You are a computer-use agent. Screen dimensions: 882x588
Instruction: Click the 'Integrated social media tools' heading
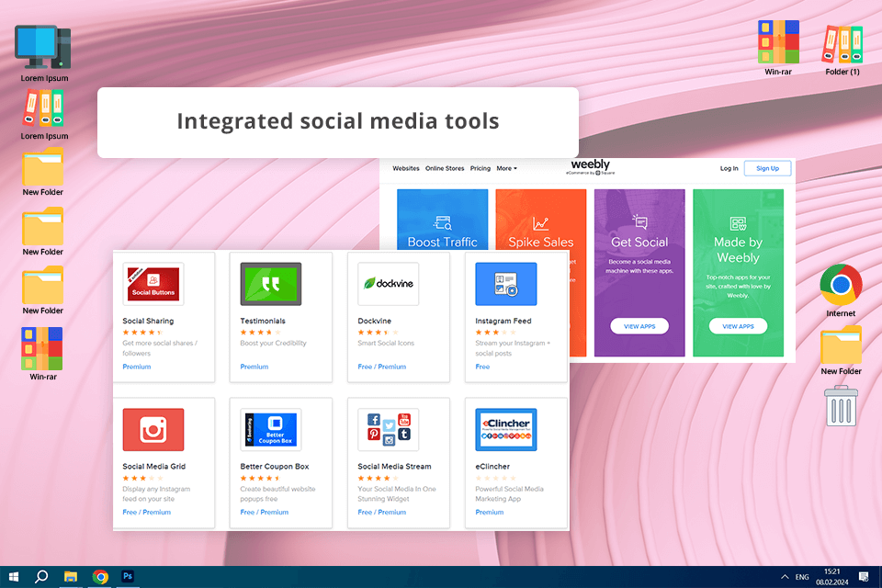338,121
